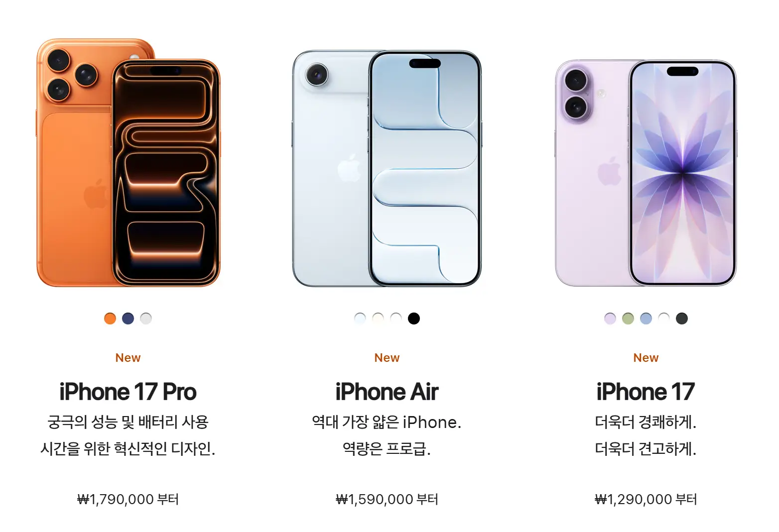Select the sky blue swatch for iPhone Air
Screen dimensions: 779x532
tap(360, 319)
